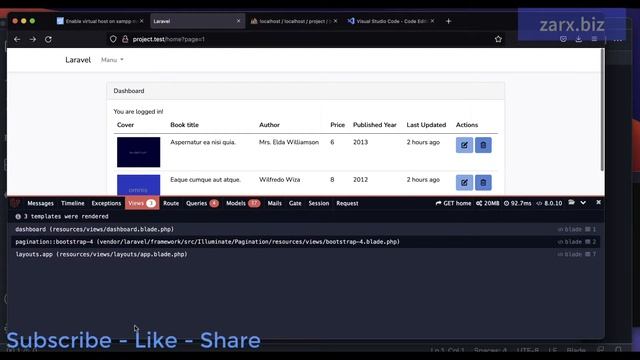The height and width of the screenshot is (360, 640).
Task: Edit the Aspernatur ea nisi quia book
Action: click(x=464, y=145)
